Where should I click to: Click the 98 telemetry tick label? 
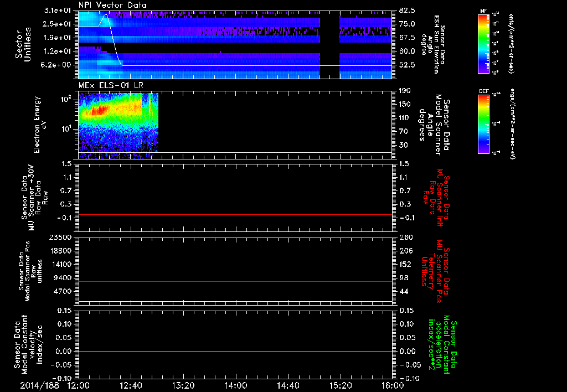(x=404, y=278)
